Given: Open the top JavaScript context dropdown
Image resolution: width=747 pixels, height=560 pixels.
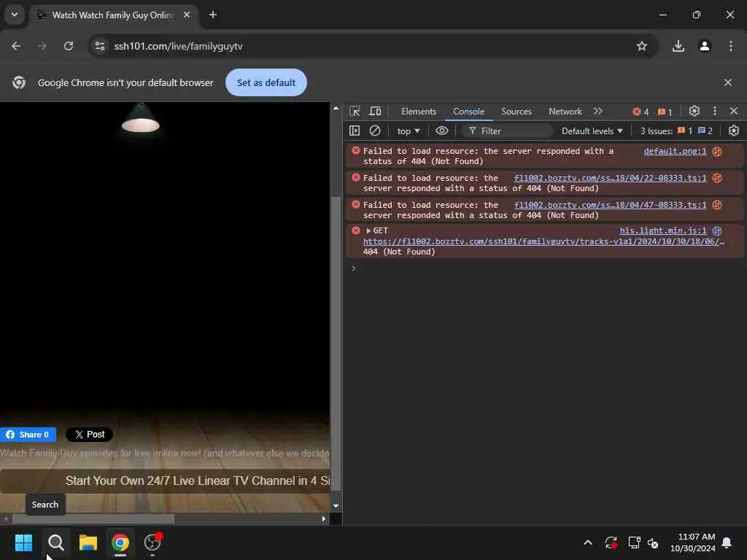Looking at the screenshot, I should pyautogui.click(x=409, y=131).
